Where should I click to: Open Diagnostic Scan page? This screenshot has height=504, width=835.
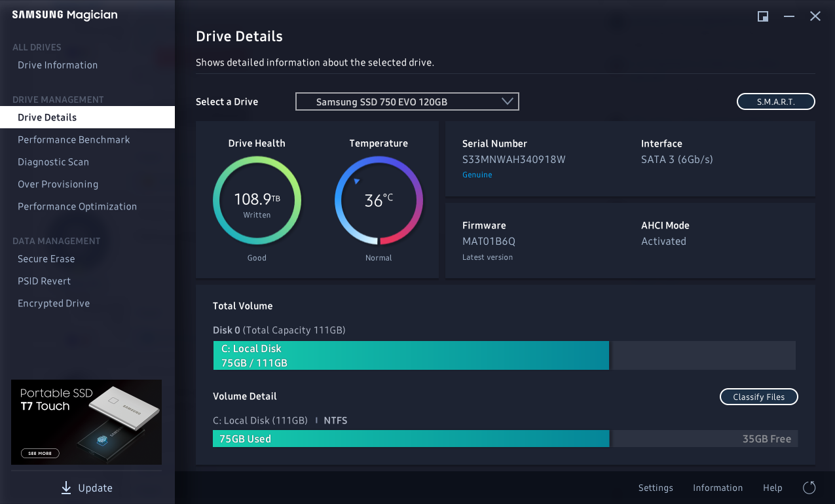coord(53,162)
